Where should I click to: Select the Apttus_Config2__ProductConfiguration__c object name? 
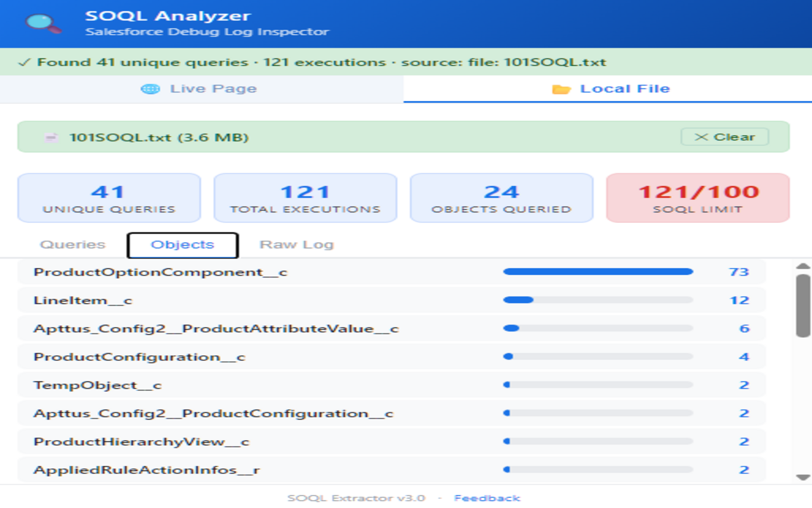pos(214,413)
